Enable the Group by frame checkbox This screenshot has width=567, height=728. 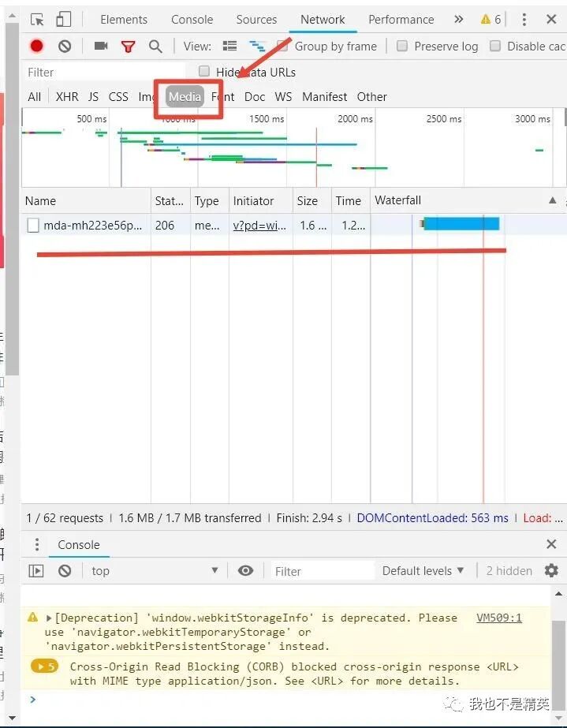tap(282, 46)
